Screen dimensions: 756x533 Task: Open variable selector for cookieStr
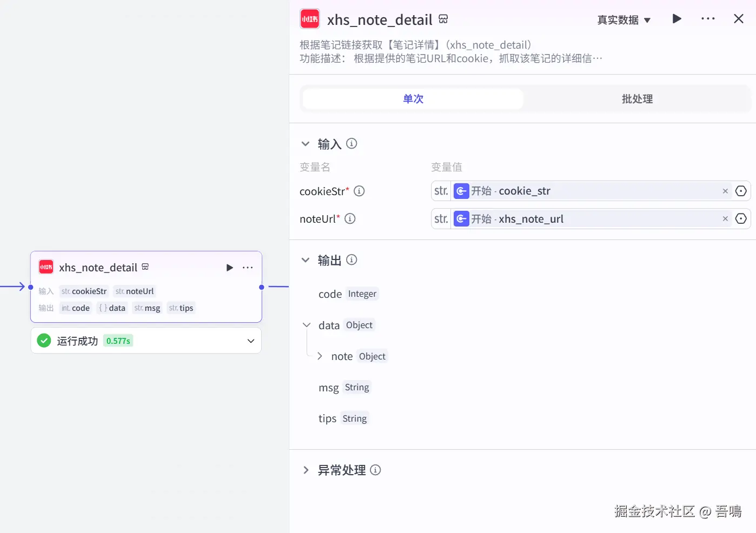[741, 191]
